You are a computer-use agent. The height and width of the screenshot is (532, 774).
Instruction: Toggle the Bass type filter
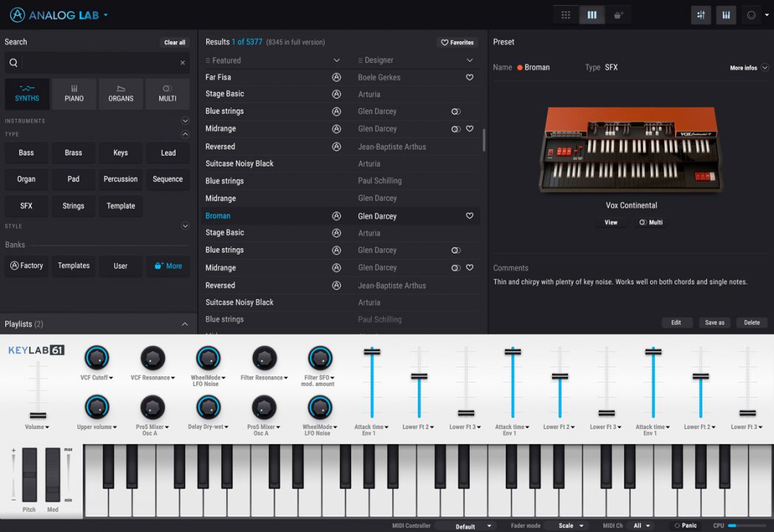tap(26, 153)
